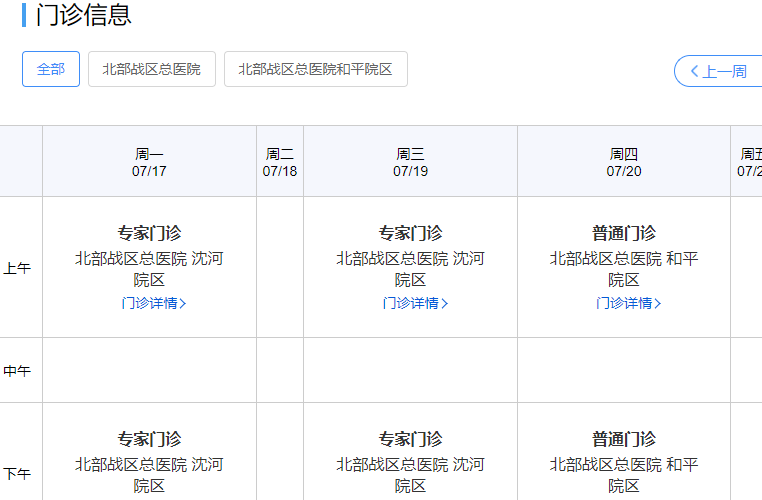Select the 周二 07/18 column header

(x=280, y=162)
